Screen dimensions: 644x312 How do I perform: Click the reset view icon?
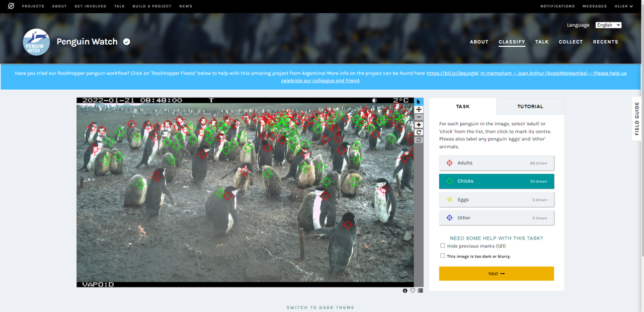pyautogui.click(x=419, y=140)
